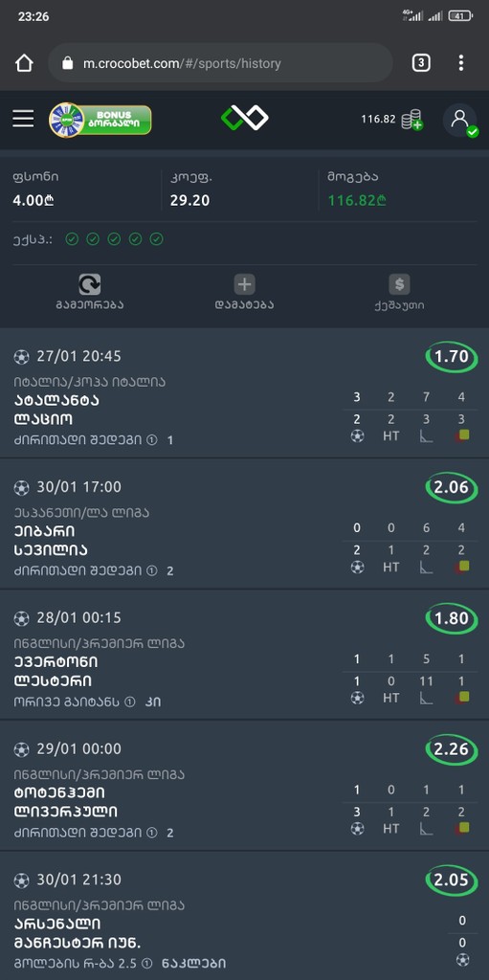Open the Eibar vs Sevilla match row

245,523
